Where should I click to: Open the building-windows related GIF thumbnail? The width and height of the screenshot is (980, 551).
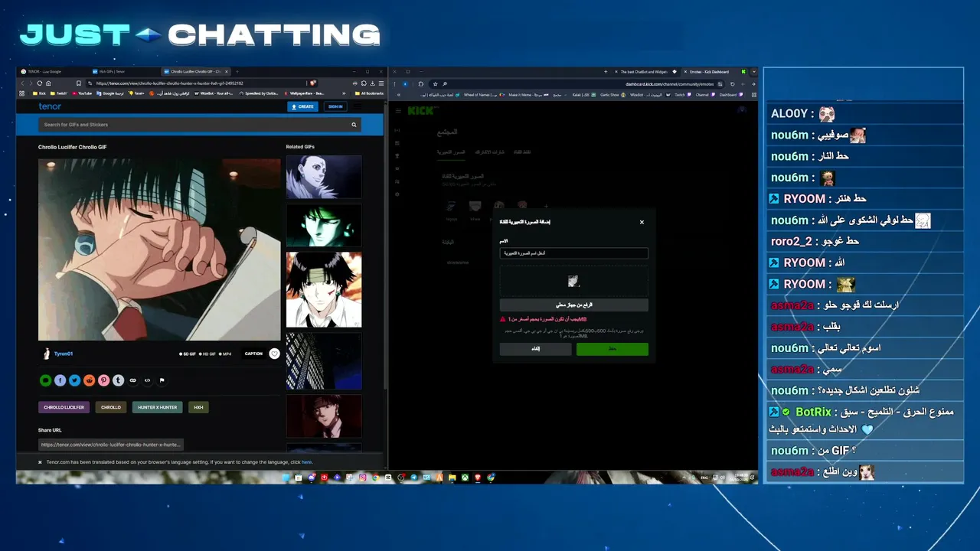(324, 361)
